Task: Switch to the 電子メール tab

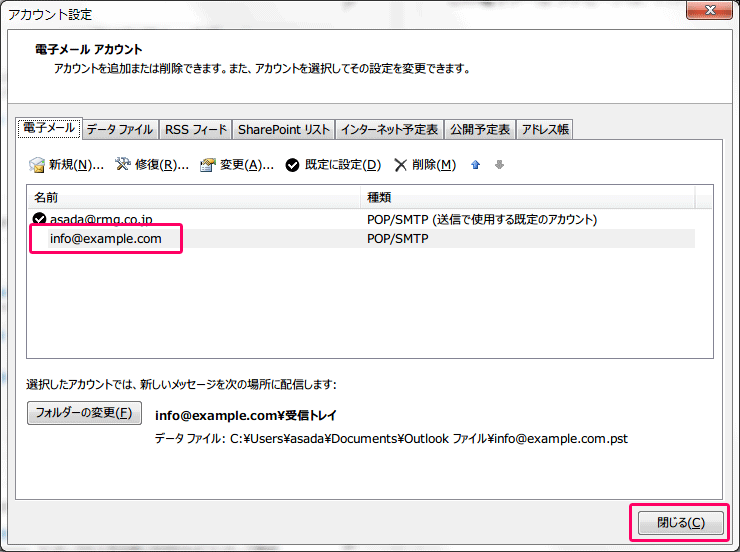Action: tap(48, 128)
